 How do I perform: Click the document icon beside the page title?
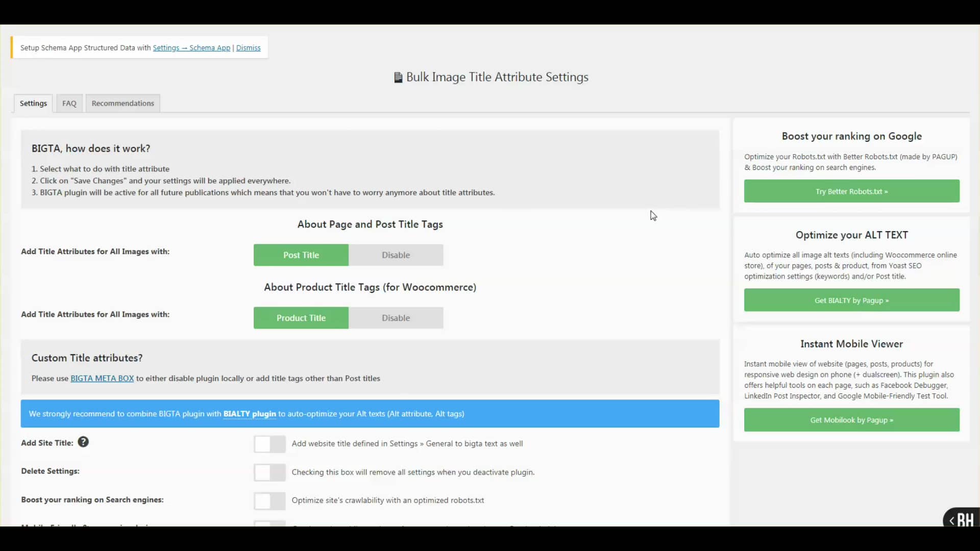click(398, 77)
